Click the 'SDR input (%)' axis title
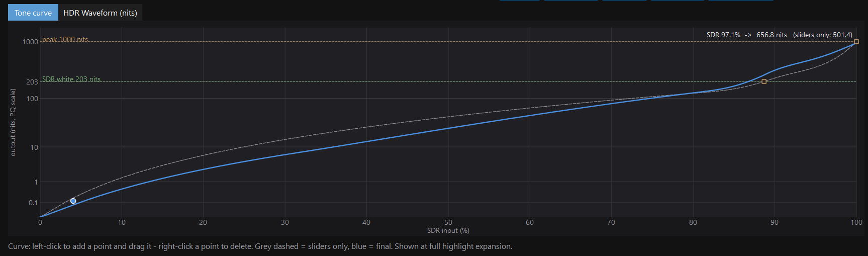868x256 pixels. point(448,230)
